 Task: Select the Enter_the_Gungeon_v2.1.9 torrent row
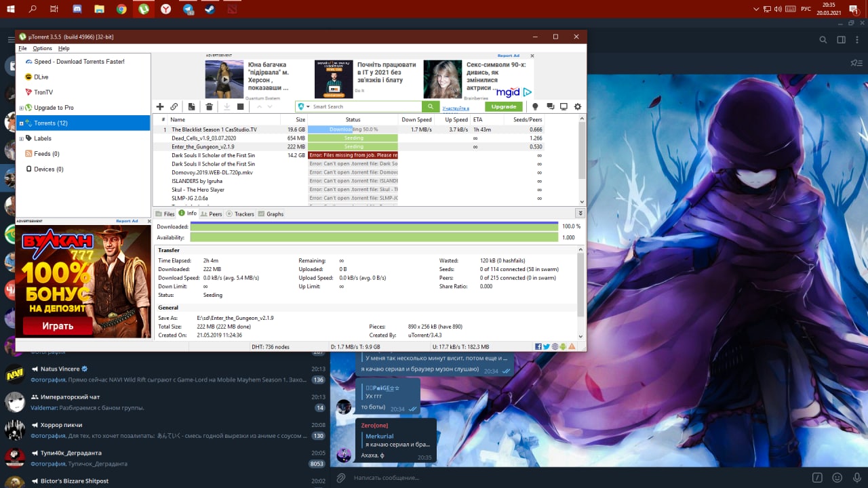(349, 146)
